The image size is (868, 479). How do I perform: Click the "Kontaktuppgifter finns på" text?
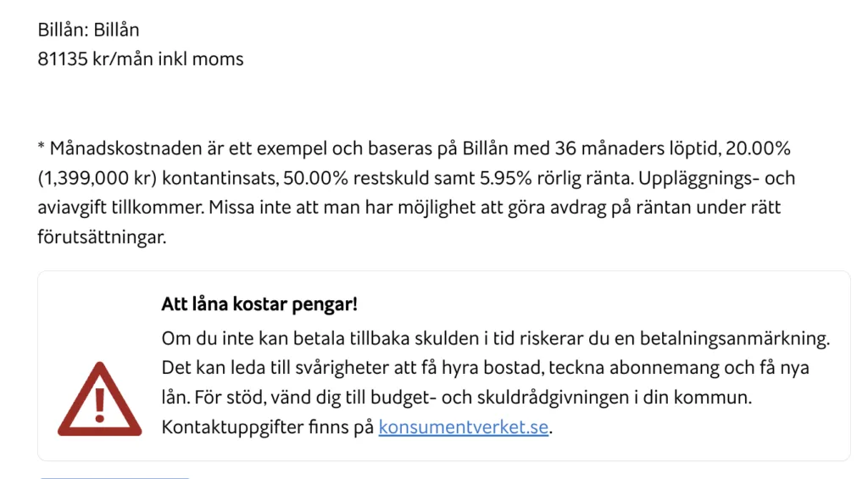pyautogui.click(x=267, y=427)
